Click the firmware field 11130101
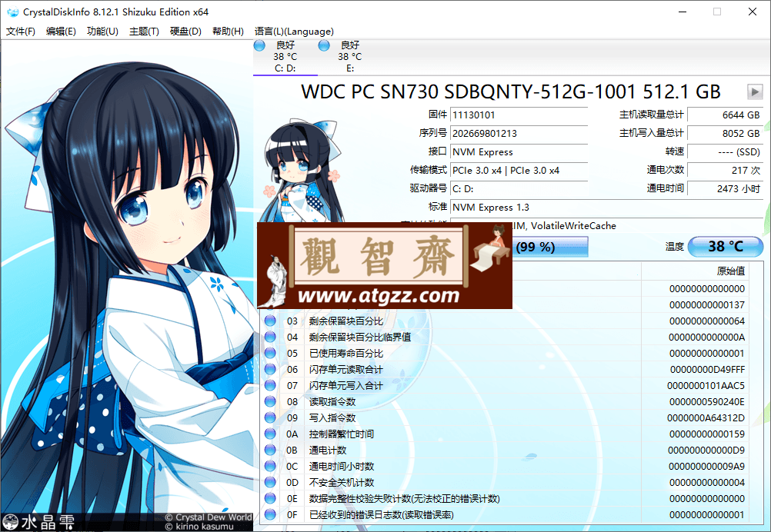 (519, 115)
